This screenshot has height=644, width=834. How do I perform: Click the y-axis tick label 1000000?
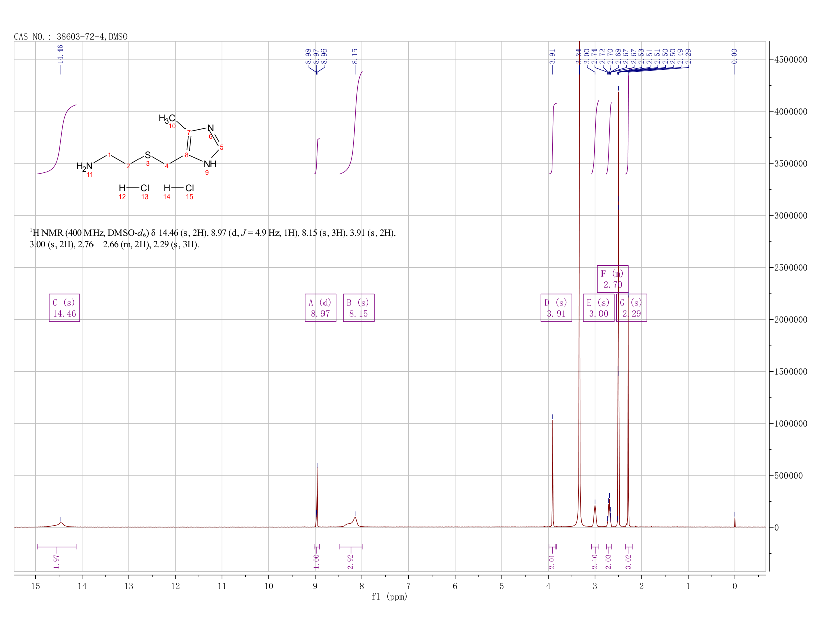pyautogui.click(x=790, y=424)
